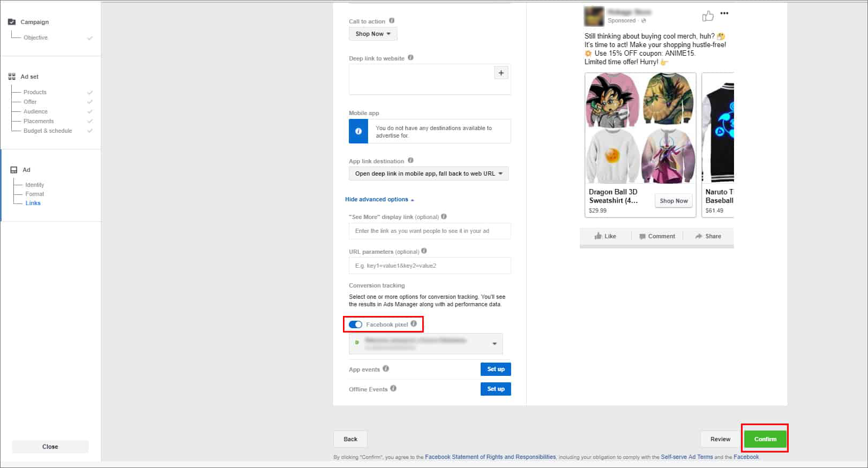The width and height of the screenshot is (868, 468).
Task: Disable the Facebook pixel toggle
Action: (x=355, y=324)
